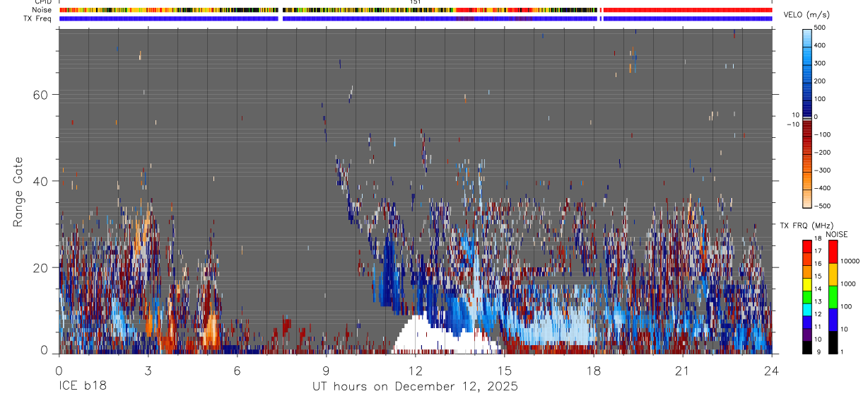Click the 6 tick on UT hours axis
This screenshot has width=868, height=401.
tap(237, 370)
